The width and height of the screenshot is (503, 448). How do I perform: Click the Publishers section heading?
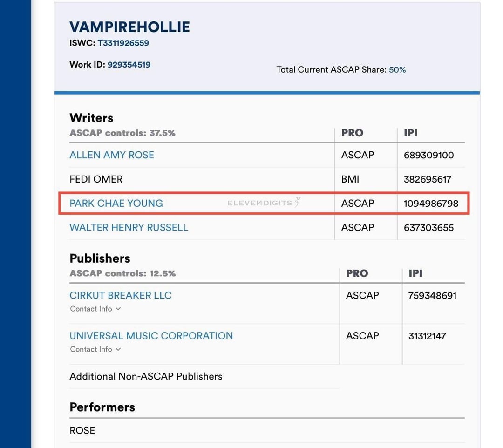100,258
